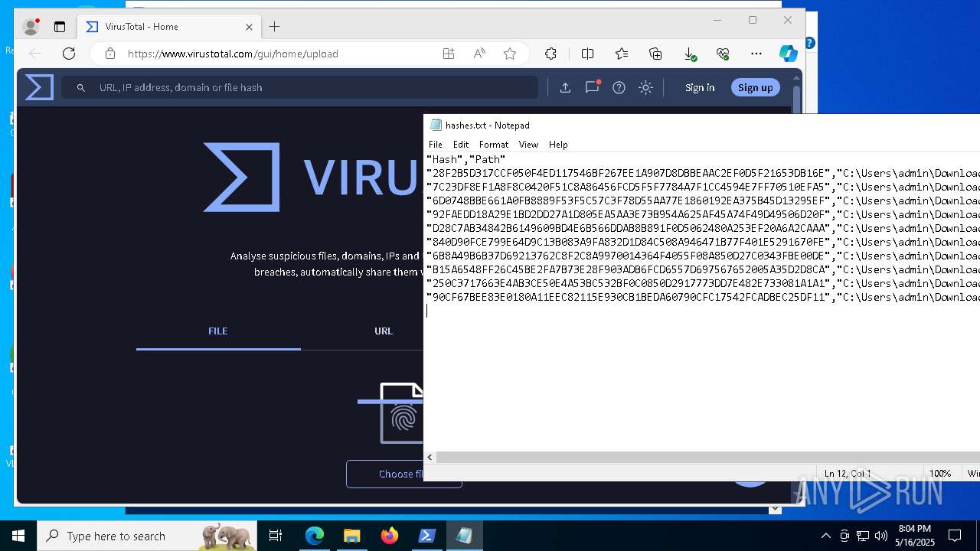
Task: Open the Notepad File menu
Action: [x=436, y=144]
